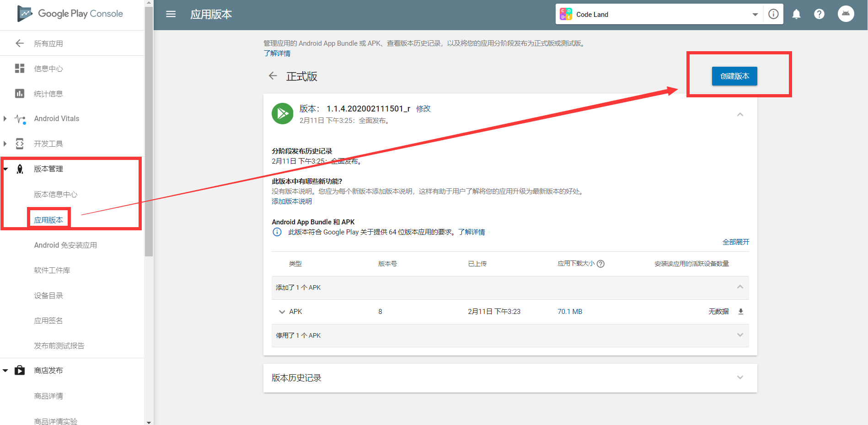Click the sidebar scrollbar up arrow
The image size is (868, 425).
[x=149, y=3]
